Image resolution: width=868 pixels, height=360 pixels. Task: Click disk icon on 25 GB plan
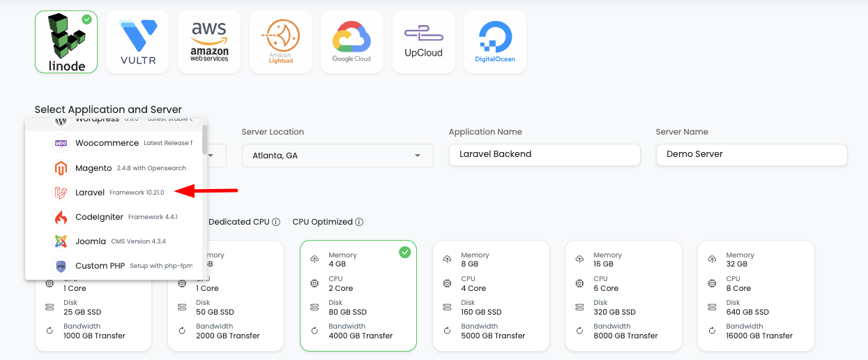pos(50,307)
